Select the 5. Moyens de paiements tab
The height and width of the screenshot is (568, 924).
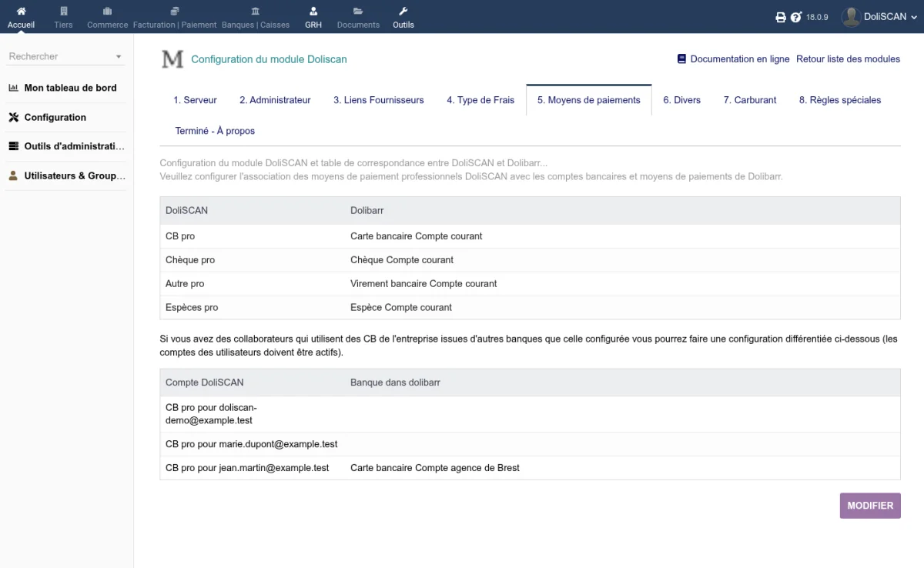(x=589, y=100)
